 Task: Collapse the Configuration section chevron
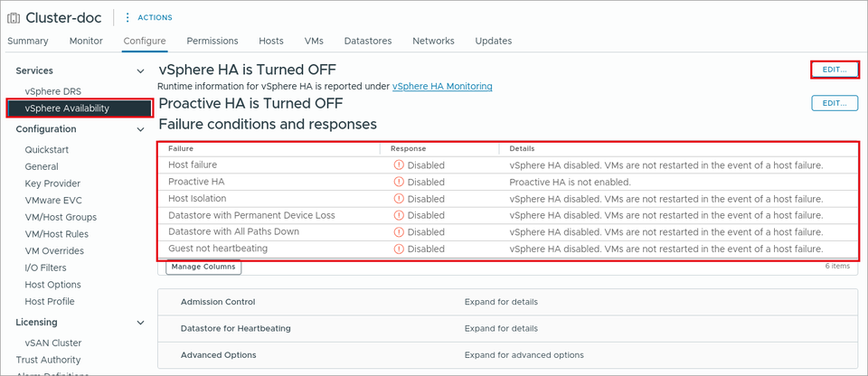click(x=141, y=129)
